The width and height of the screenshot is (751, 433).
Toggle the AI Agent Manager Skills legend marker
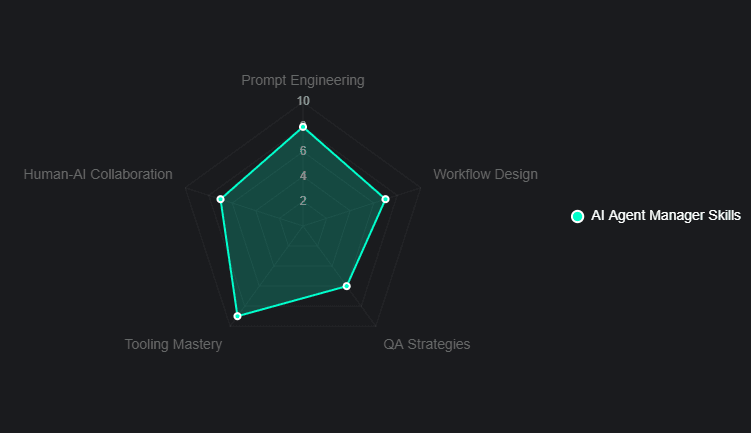pyautogui.click(x=577, y=216)
